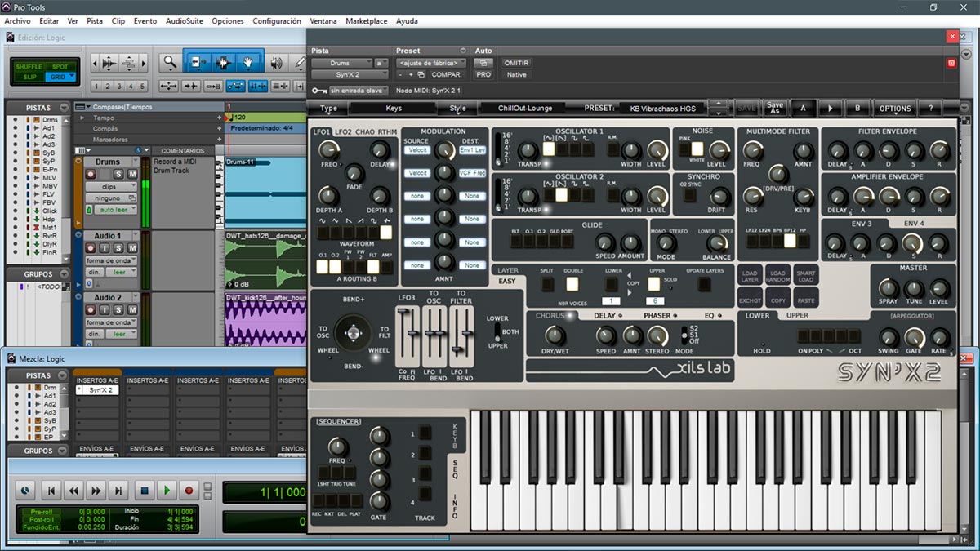Screen dimensions: 980x551
Task: Open the Marketplace menu
Action: point(367,21)
